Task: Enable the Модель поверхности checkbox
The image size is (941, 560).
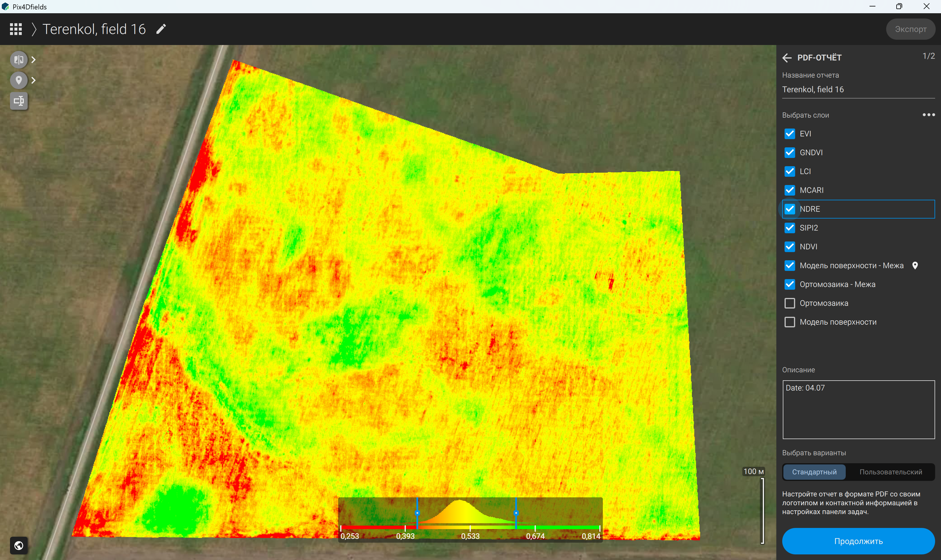Action: pos(790,322)
